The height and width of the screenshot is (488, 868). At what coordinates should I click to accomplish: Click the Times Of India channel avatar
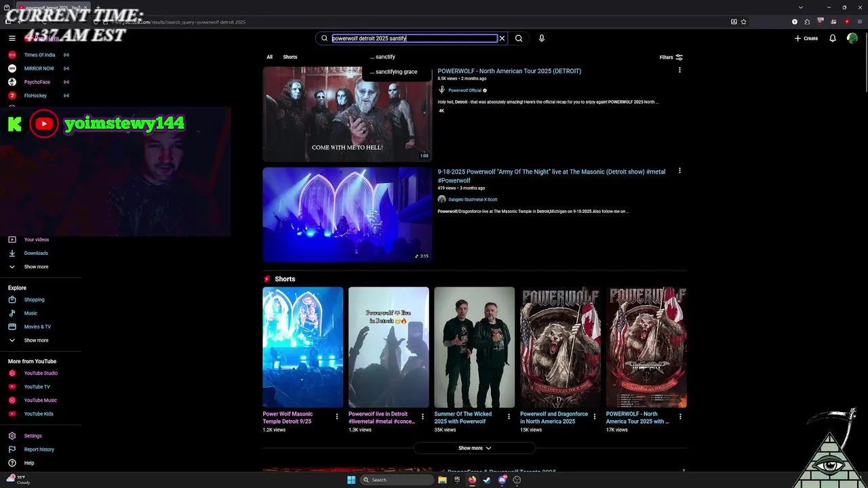12,55
